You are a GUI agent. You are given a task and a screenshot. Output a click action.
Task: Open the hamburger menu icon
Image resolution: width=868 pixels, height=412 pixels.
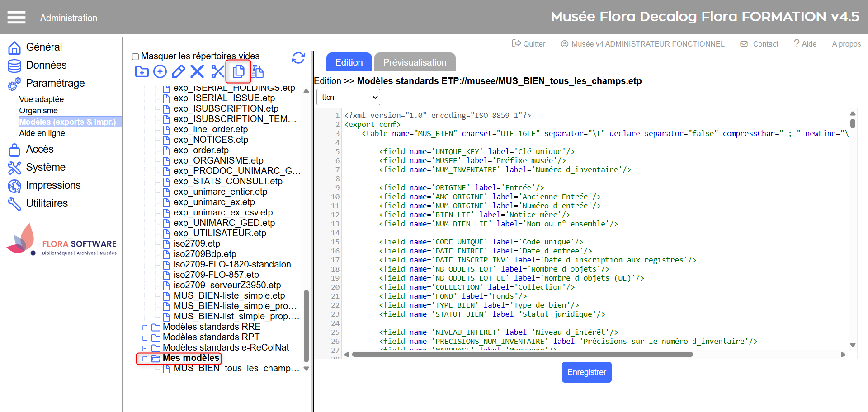[17, 18]
